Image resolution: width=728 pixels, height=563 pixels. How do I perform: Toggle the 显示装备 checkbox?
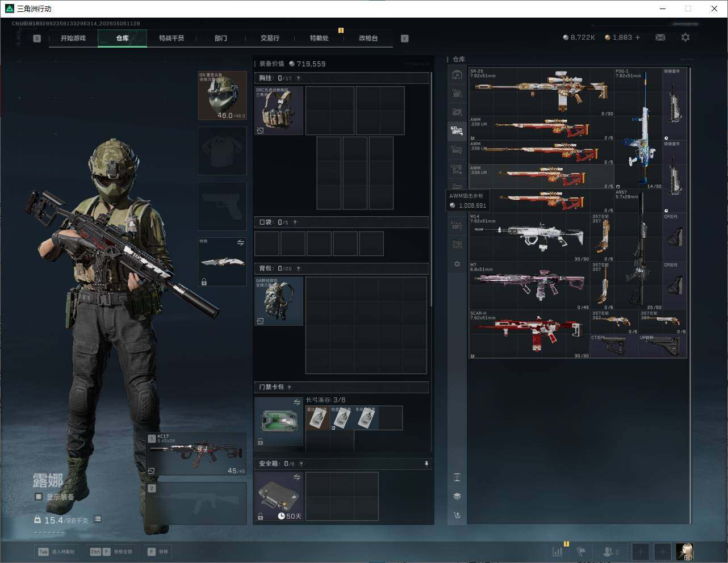[39, 497]
